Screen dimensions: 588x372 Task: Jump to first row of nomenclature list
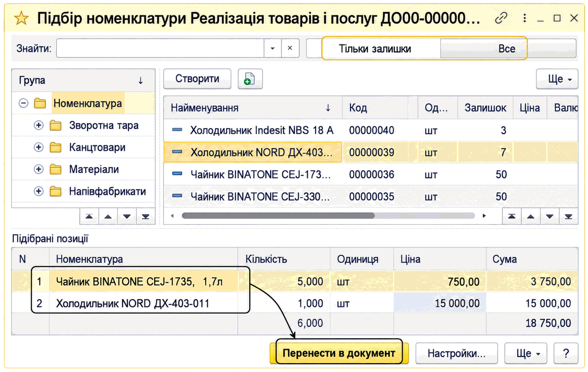click(511, 216)
